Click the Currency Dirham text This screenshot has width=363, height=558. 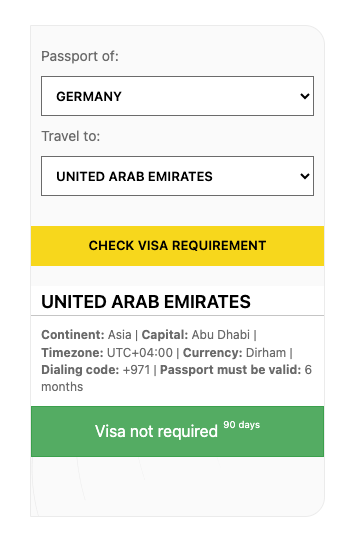234,353
